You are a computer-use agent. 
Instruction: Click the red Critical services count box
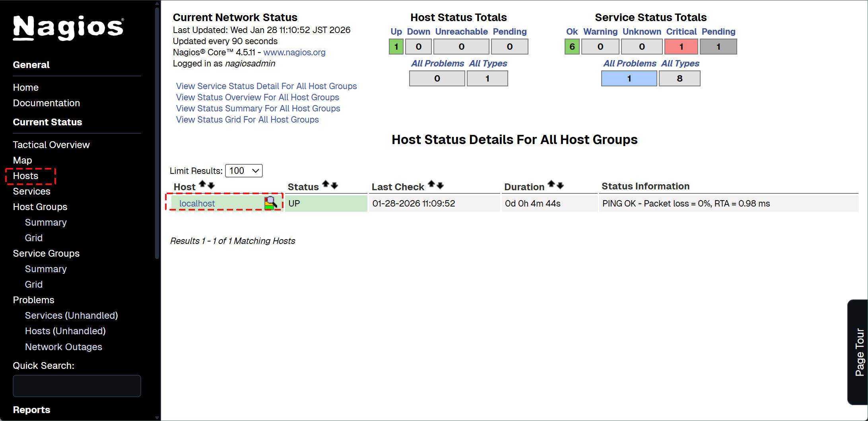click(681, 47)
